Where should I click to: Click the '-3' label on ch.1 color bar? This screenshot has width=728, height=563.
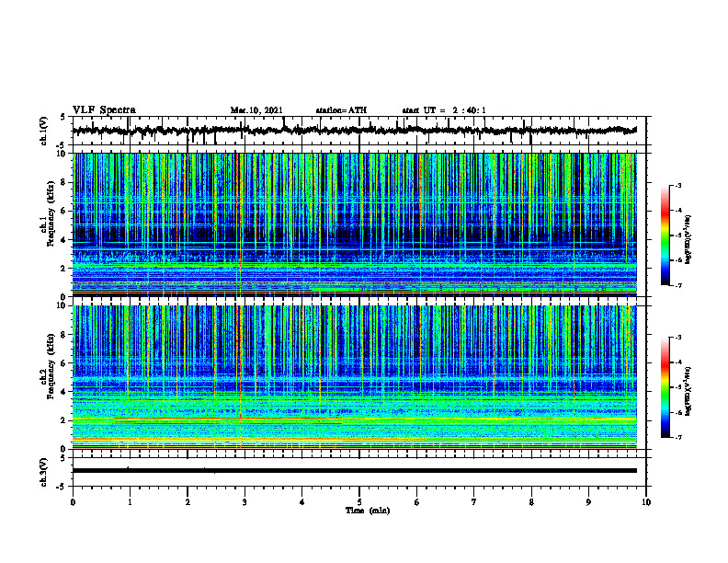point(678,185)
